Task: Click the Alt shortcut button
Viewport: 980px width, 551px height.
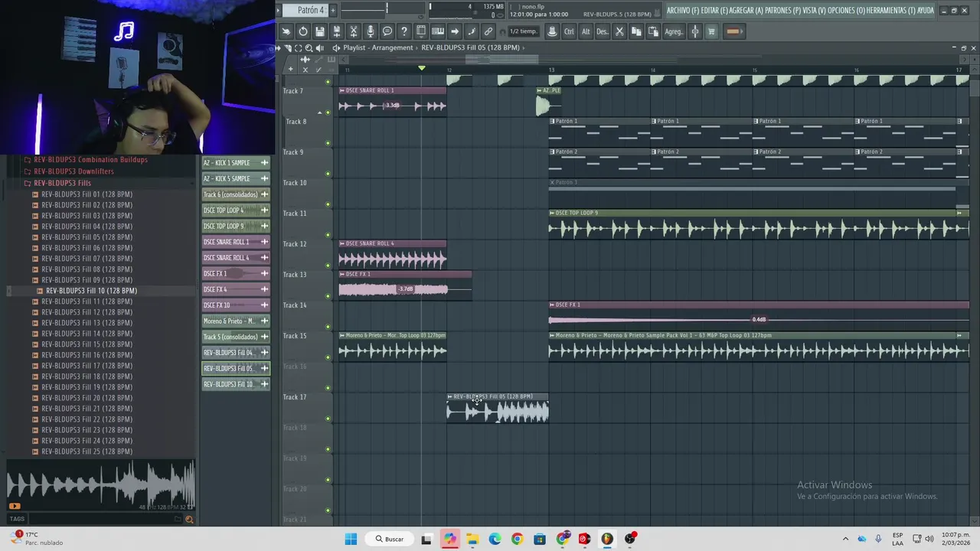Action: [x=586, y=31]
